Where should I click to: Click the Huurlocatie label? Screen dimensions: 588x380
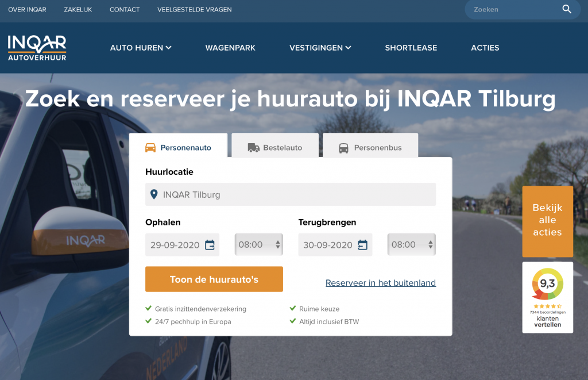click(169, 172)
